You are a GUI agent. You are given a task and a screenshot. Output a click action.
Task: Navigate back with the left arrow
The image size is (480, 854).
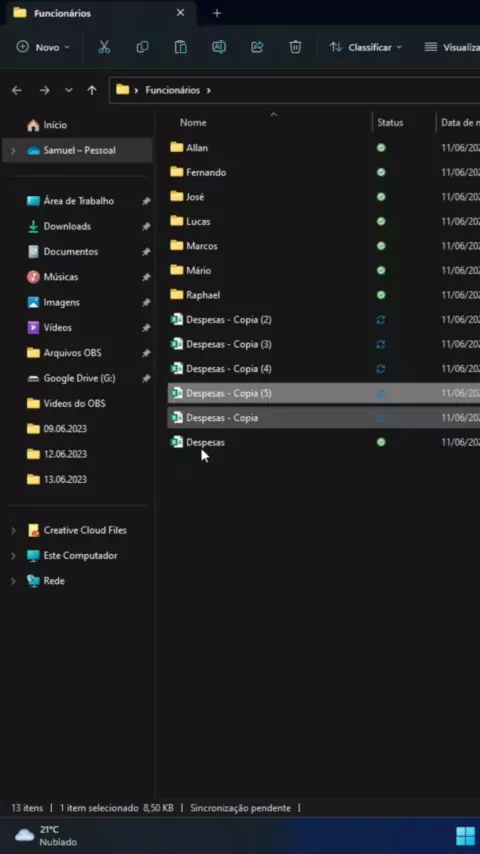tap(17, 90)
